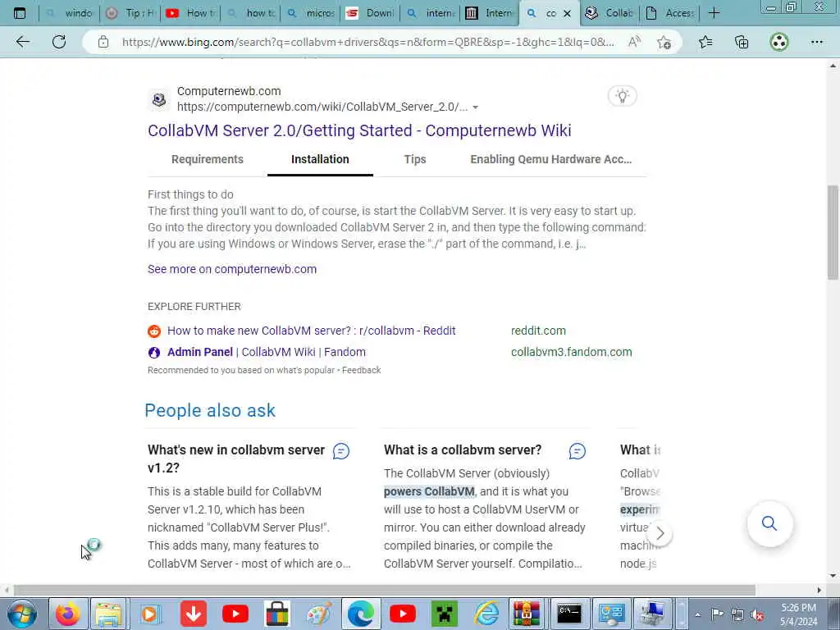This screenshot has height=630, width=840.
Task: Switch to the 'Downl' browser tab
Action: point(371,13)
